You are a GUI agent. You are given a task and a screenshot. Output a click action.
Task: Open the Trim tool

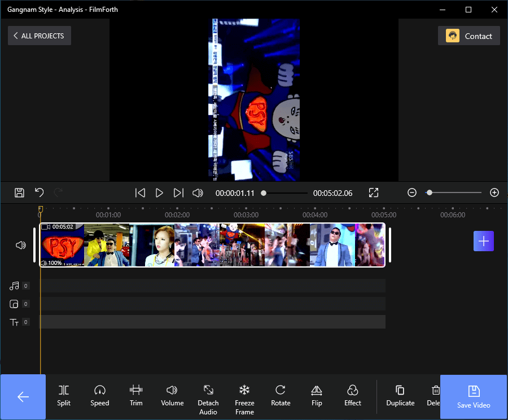[136, 396]
